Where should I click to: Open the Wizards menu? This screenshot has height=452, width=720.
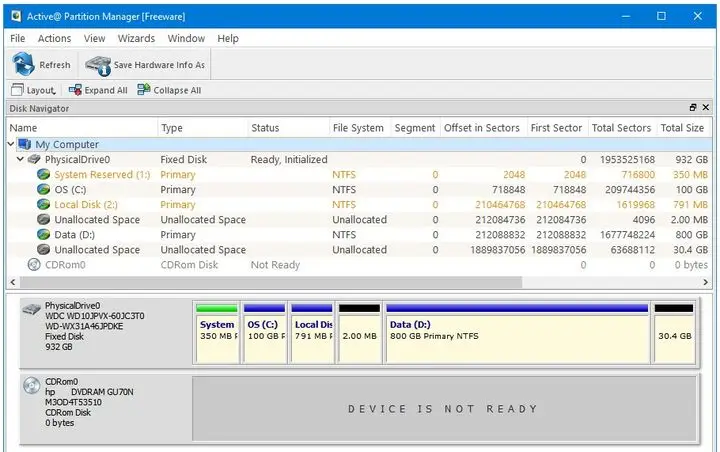point(136,39)
